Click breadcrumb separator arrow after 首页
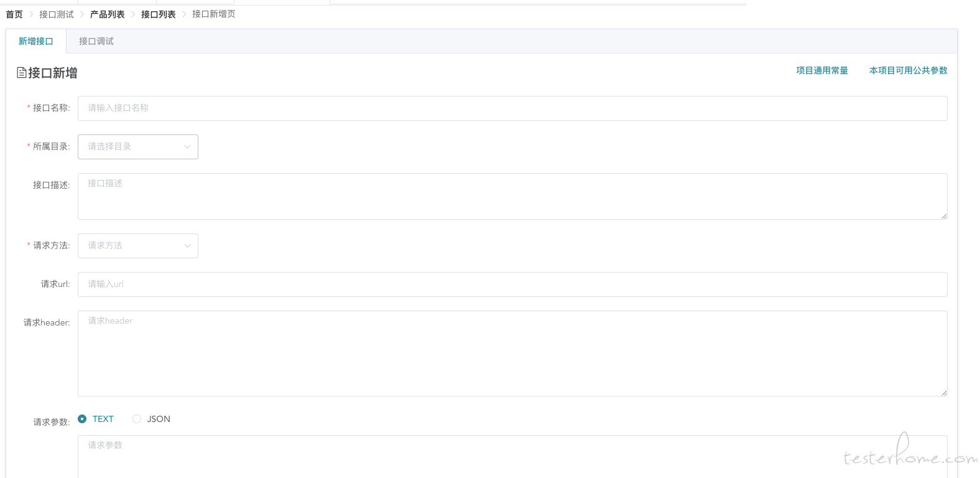Screen dimensions: 980x478 point(31,14)
